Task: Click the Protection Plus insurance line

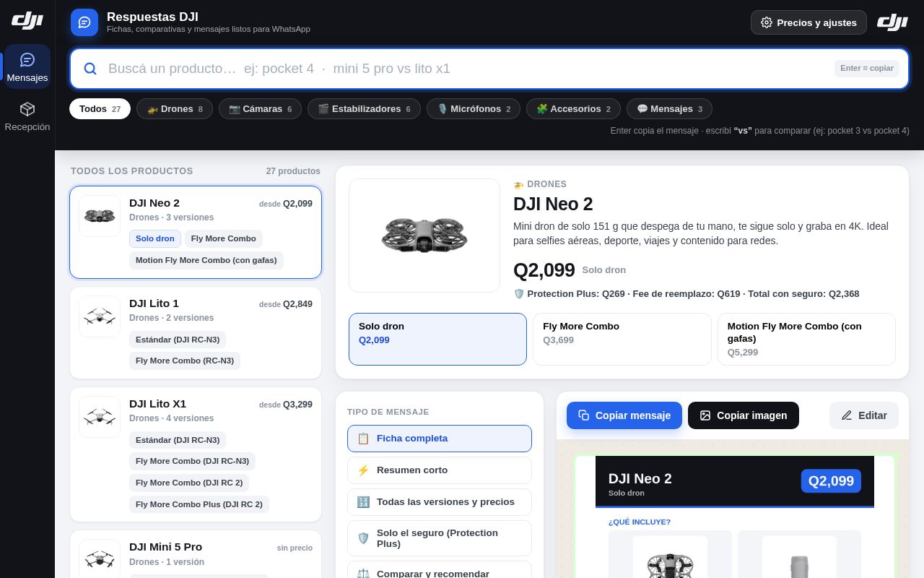Action: [x=686, y=294]
